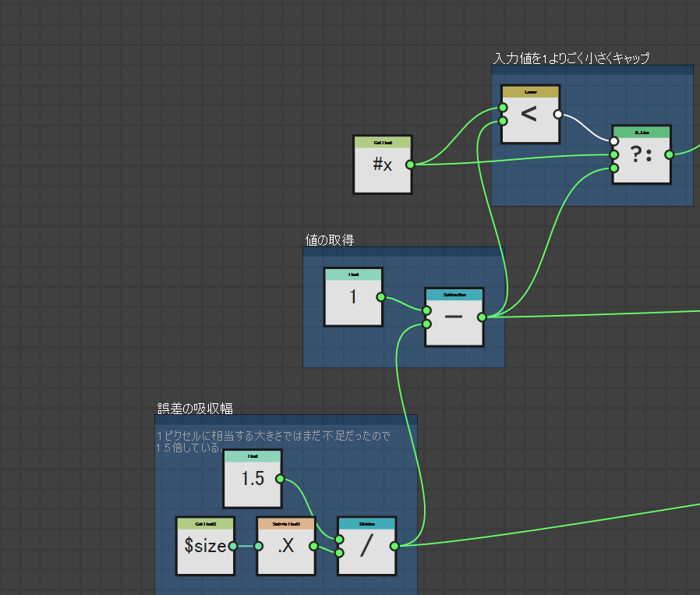Click the white output port of Lower node
The height and width of the screenshot is (595, 700).
(x=557, y=114)
